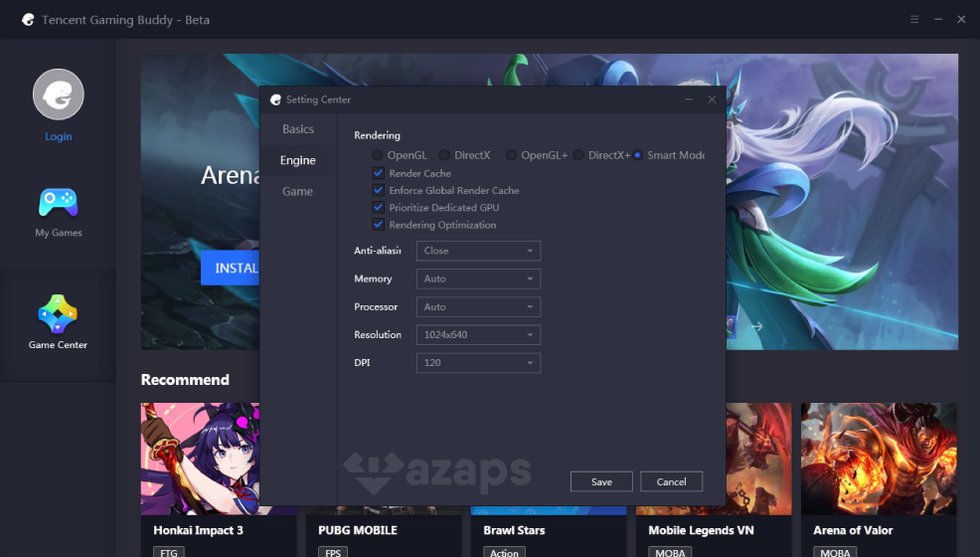Click the Tencent Gaming Buddy logo icon
This screenshot has height=557, width=980.
click(28, 20)
